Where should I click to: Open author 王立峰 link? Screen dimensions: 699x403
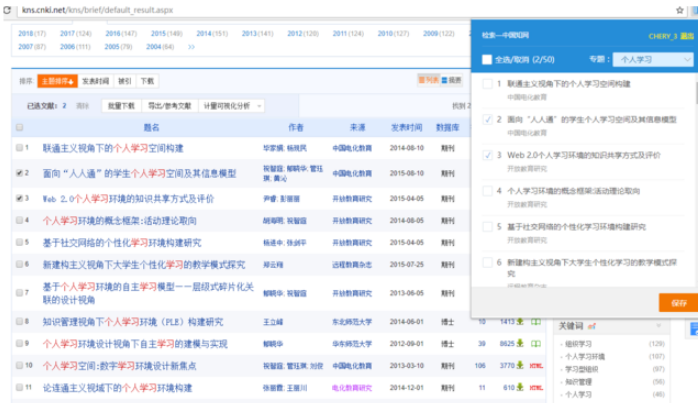click(x=273, y=322)
